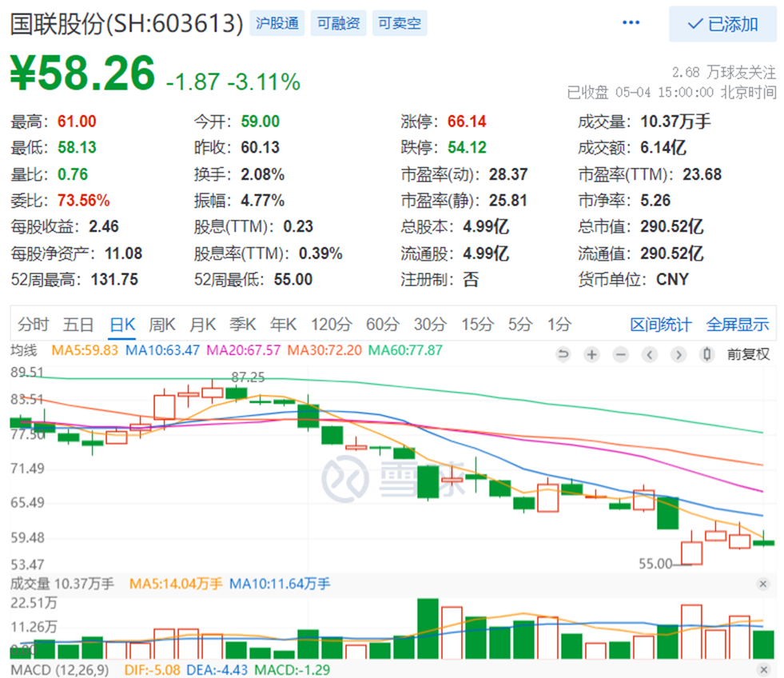Image resolution: width=784 pixels, height=678 pixels.
Task: Click the MA10:63.47 moving average label
Action: [162, 350]
